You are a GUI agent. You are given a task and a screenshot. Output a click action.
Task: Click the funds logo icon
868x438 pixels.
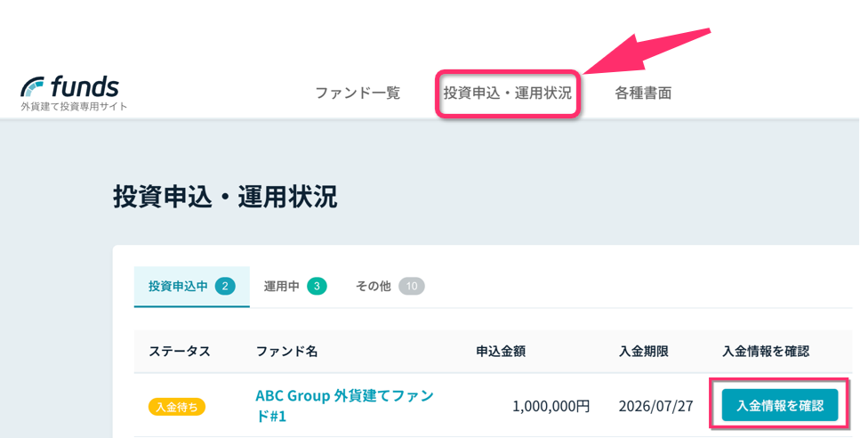tap(32, 87)
